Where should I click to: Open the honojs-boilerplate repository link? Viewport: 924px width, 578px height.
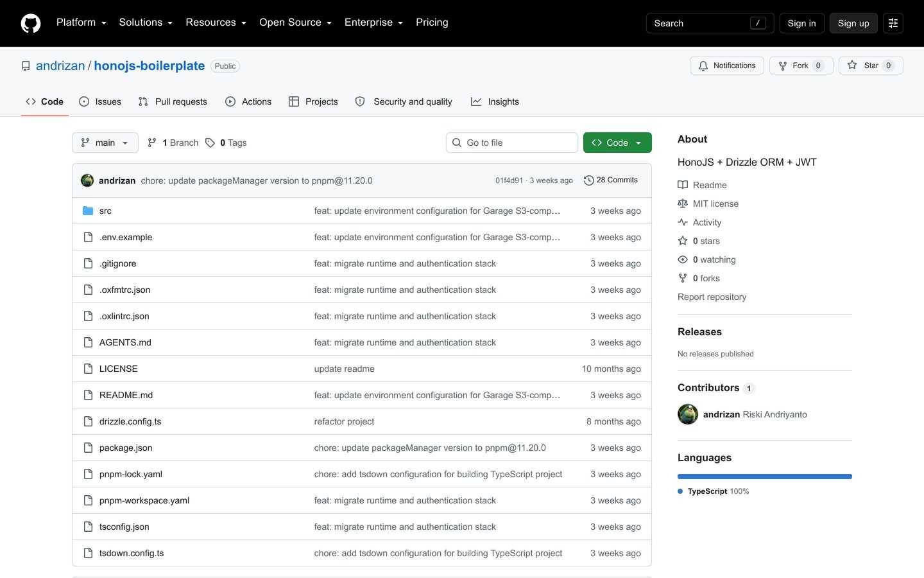click(150, 66)
